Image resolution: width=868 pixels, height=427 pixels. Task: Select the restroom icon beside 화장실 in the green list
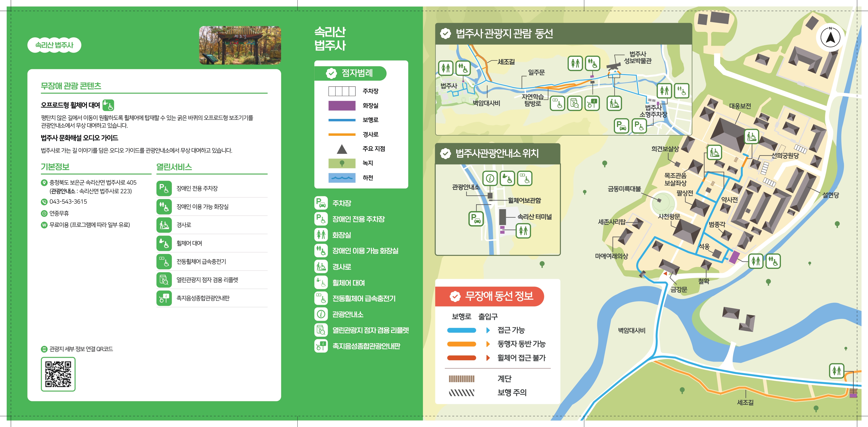pyautogui.click(x=321, y=235)
